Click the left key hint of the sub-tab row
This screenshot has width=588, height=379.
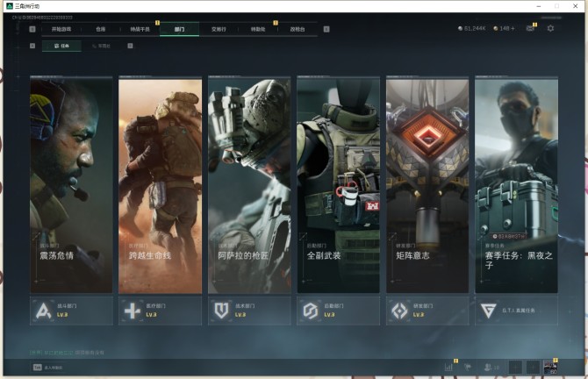tap(32, 46)
